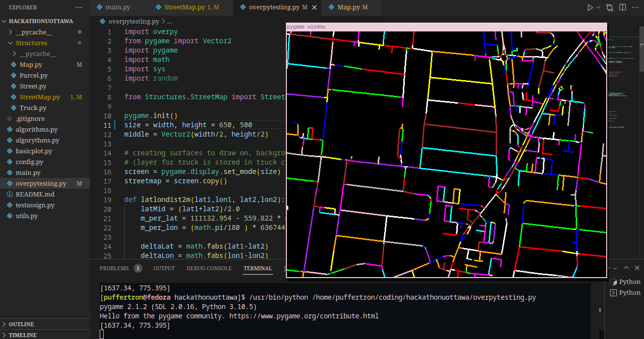Close the overpytesting.py editor tab
Screen dimensions: 644x339
[314, 7]
